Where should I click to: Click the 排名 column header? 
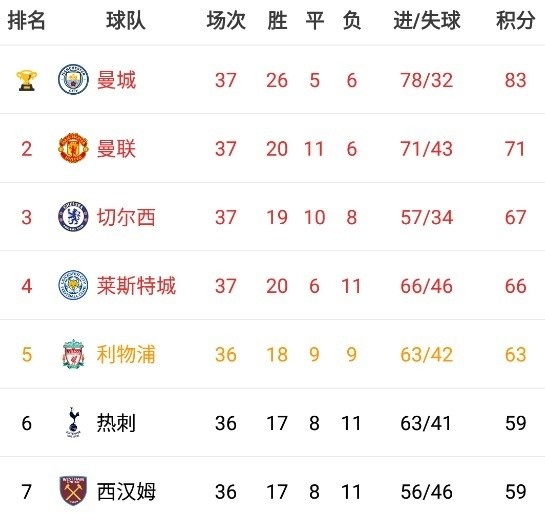(x=26, y=21)
